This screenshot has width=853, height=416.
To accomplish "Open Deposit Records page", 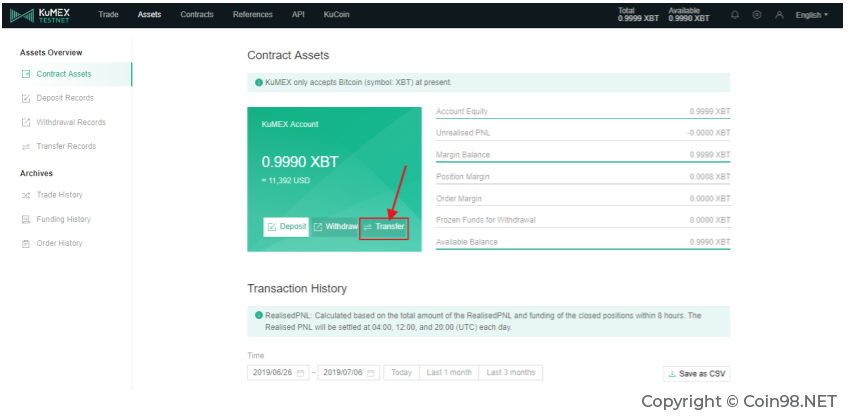I will 65,98.
